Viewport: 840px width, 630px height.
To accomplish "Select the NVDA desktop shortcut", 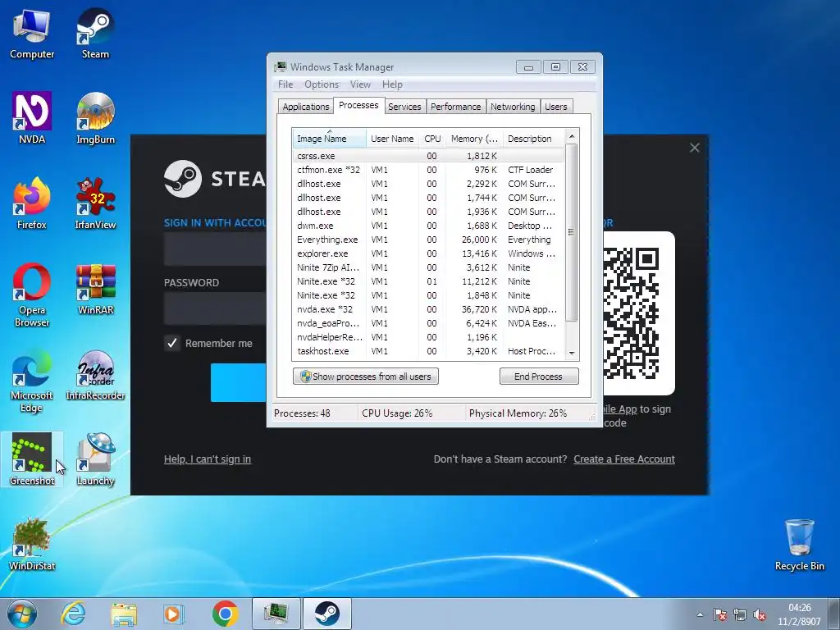I will click(x=32, y=119).
